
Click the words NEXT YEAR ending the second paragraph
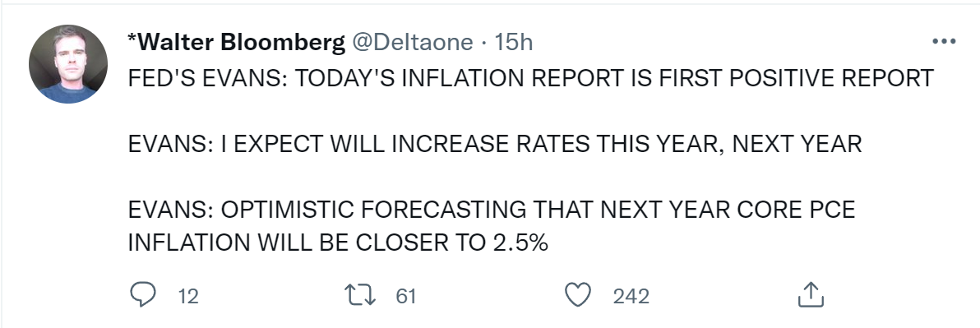(x=797, y=145)
